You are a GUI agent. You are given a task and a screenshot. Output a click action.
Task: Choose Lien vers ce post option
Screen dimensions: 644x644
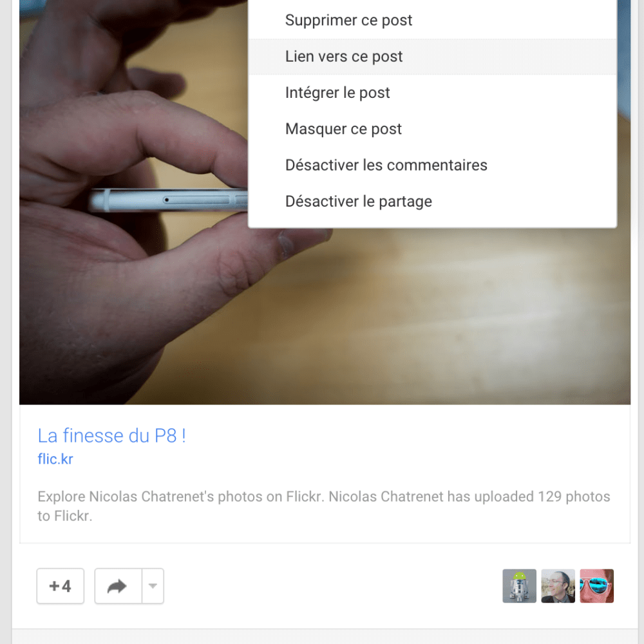(432, 57)
